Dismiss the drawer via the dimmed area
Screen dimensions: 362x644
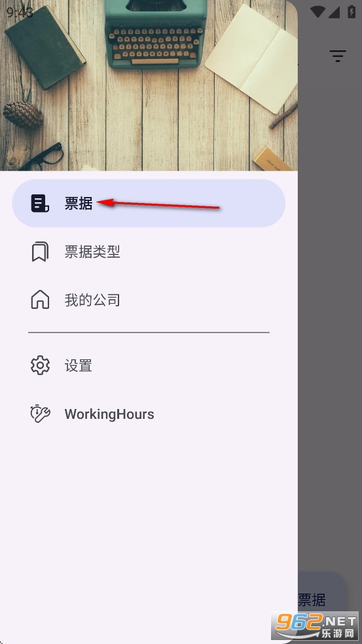[x=330, y=287]
